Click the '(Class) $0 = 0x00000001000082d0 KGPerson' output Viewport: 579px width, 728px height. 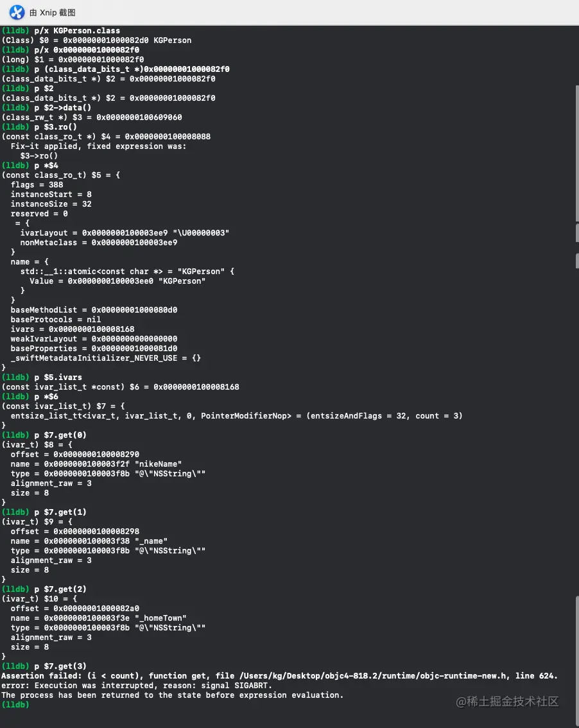point(96,40)
